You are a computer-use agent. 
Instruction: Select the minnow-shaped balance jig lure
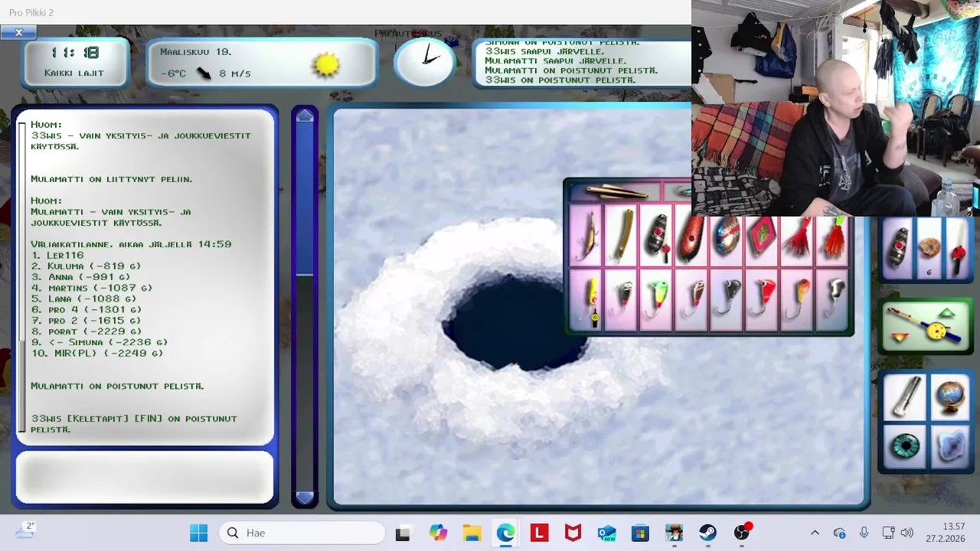tap(586, 237)
